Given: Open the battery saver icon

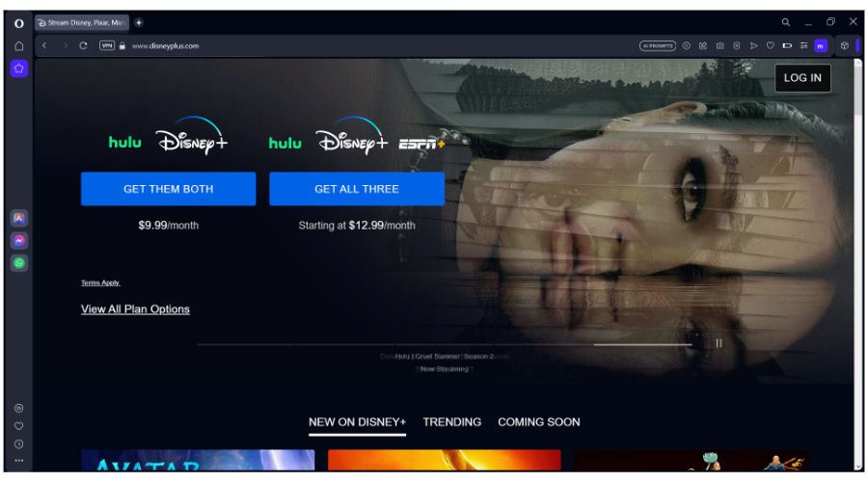Looking at the screenshot, I should pos(787,46).
